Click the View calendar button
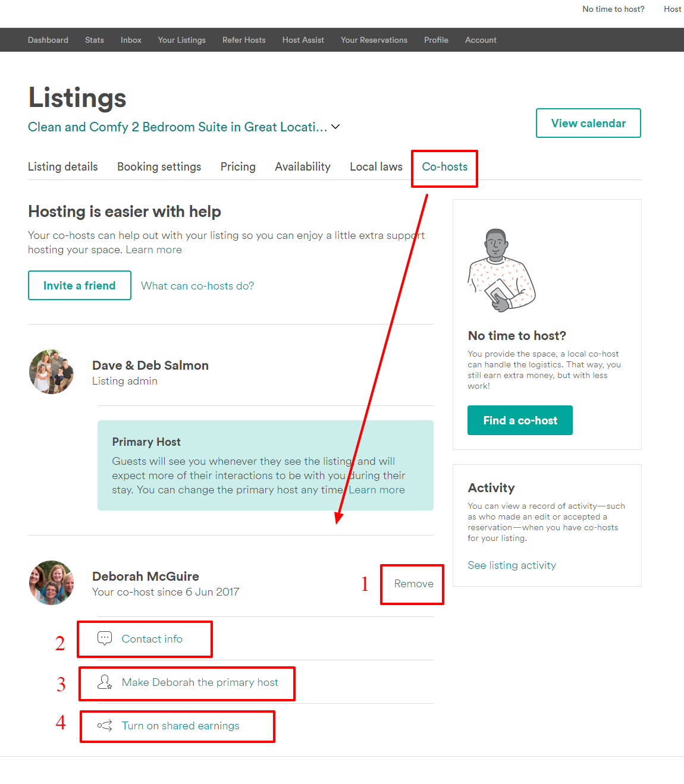This screenshot has height=784, width=684. [x=588, y=123]
